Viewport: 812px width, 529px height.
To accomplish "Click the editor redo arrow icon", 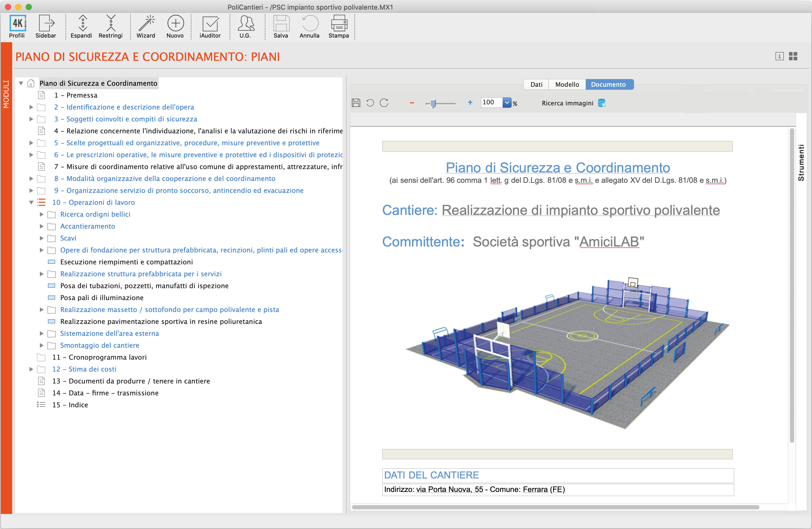I will click(384, 103).
